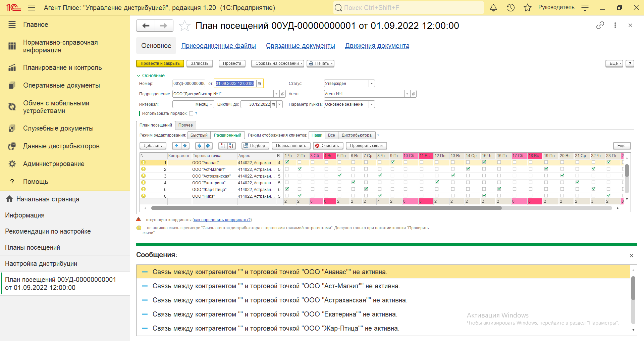Viewport: 644px width, 341px height.
Task: Uncheck 2 Пт for ООО "Аст-Магнит"
Action: pyautogui.click(x=300, y=169)
